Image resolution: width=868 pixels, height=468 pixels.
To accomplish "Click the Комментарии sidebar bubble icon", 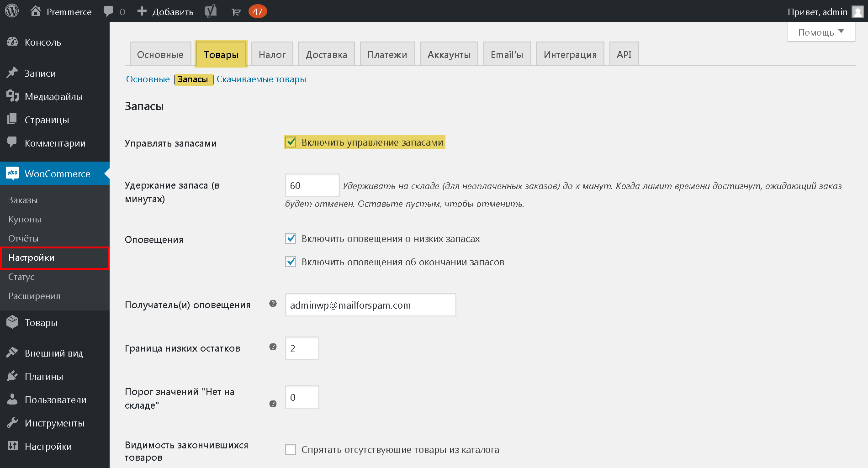I will pyautogui.click(x=12, y=142).
